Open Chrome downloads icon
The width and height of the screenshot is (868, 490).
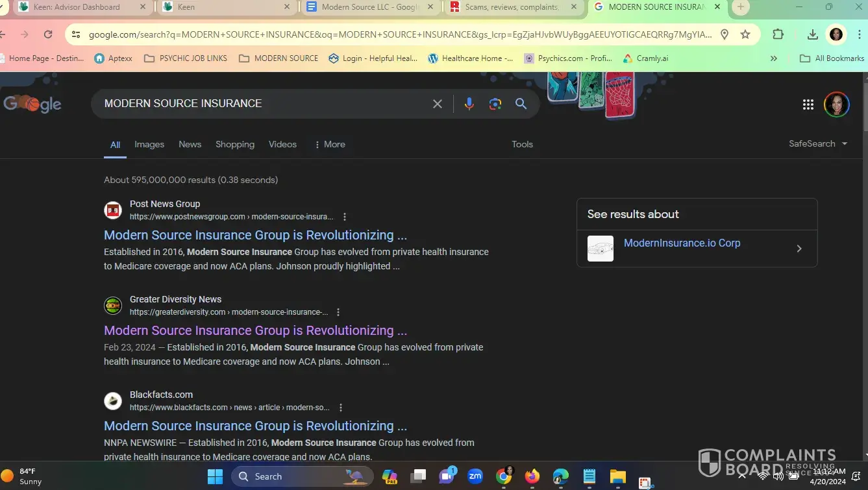[812, 34]
